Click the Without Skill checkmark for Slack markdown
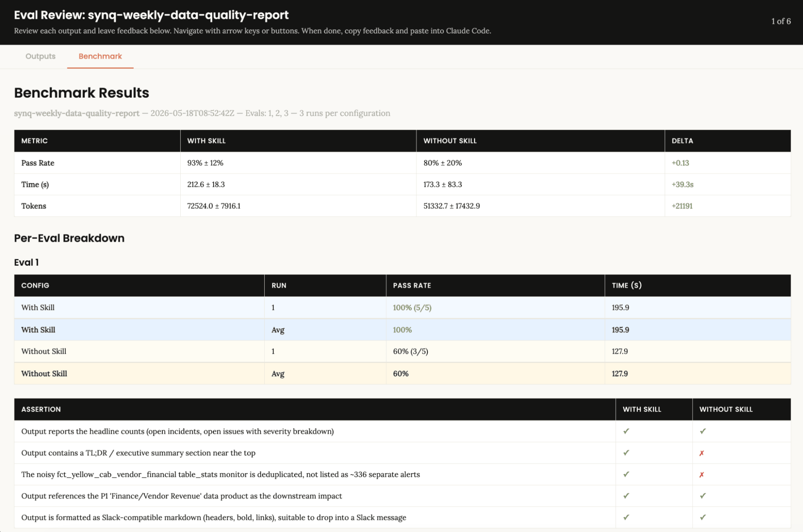Viewport: 803px width, 532px height. point(703,518)
